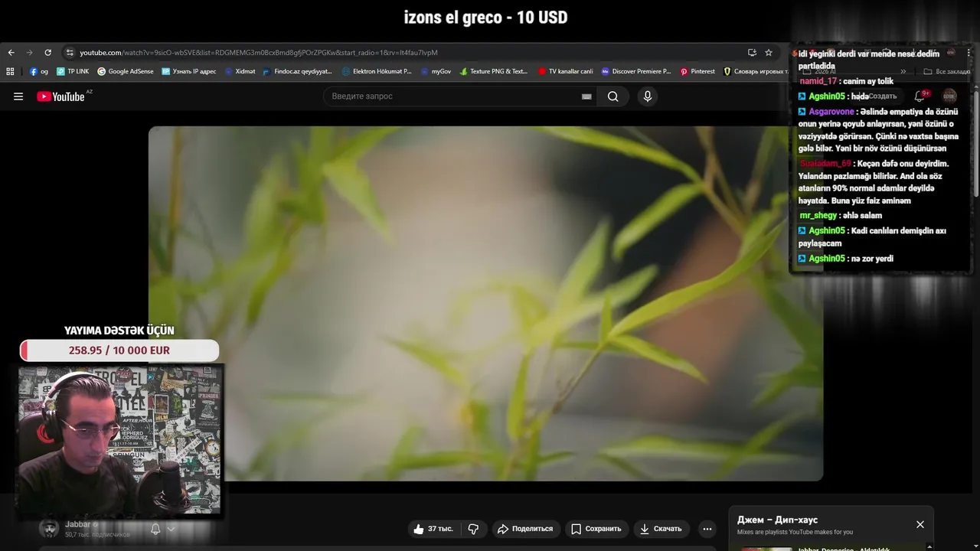Screen dimensions: 980x551
Task: Click the Джем – Дип-хаус playlist title
Action: tap(777, 520)
